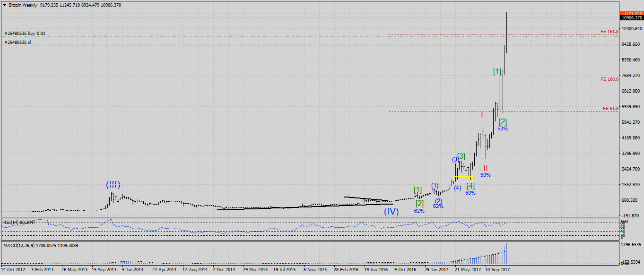Viewport: 644px width, 275px height.
Task: Select the blue (4) wave label
Action: (457, 188)
